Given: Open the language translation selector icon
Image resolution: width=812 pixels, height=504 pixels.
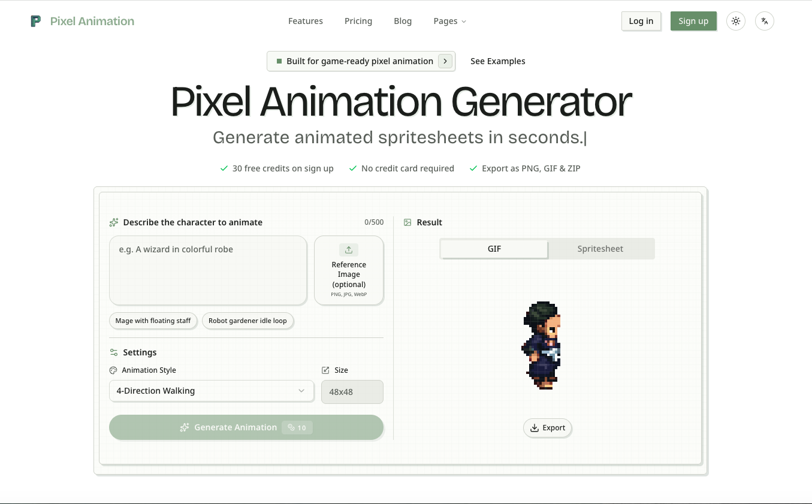Looking at the screenshot, I should (765, 21).
